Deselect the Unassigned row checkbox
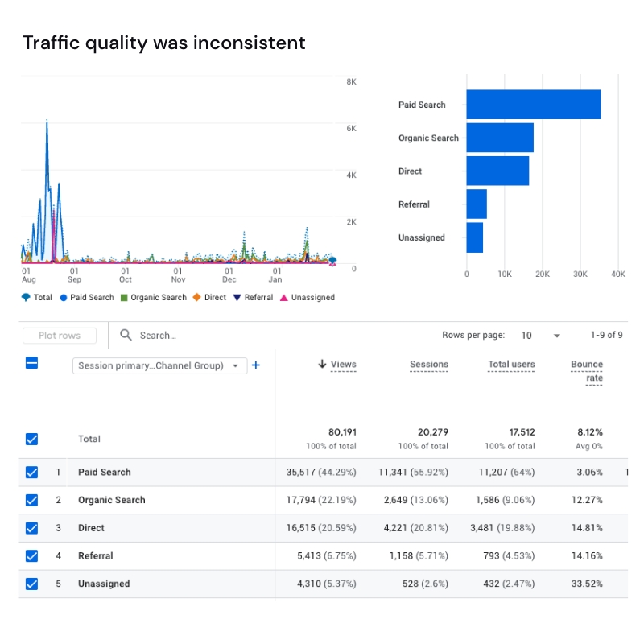Screen dimensions: 644x644 (31, 584)
